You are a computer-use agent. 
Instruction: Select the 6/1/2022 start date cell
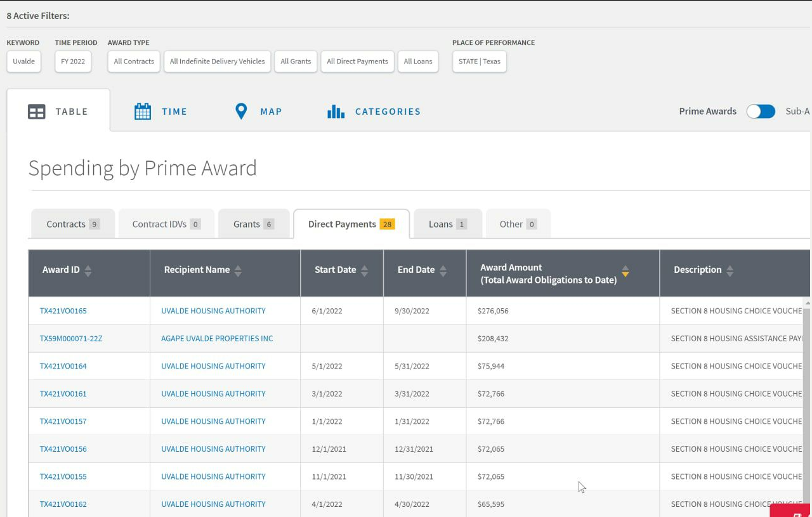coord(342,311)
